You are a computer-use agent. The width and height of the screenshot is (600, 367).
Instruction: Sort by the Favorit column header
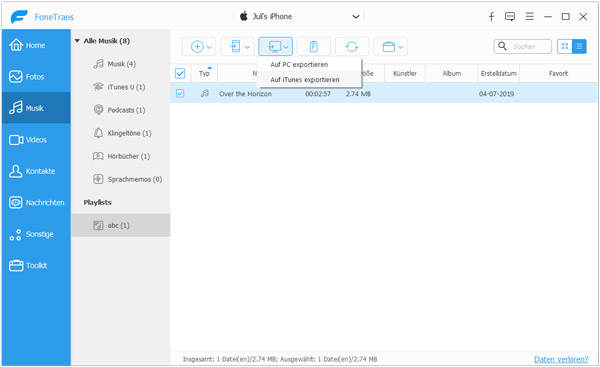(x=558, y=73)
